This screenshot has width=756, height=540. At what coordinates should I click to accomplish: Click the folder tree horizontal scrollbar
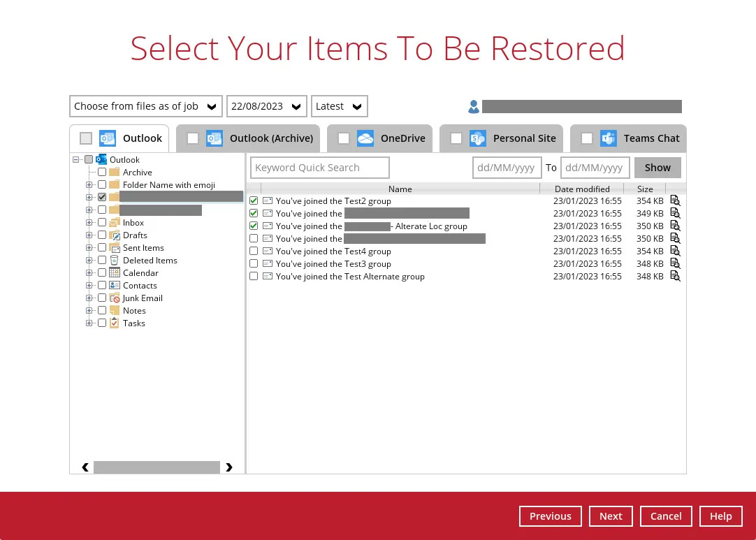157,467
